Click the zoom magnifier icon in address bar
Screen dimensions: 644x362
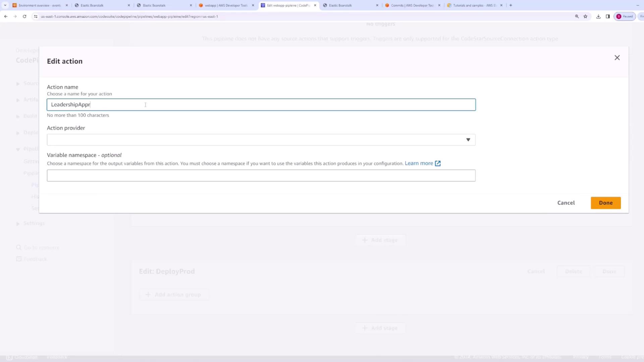click(577, 16)
